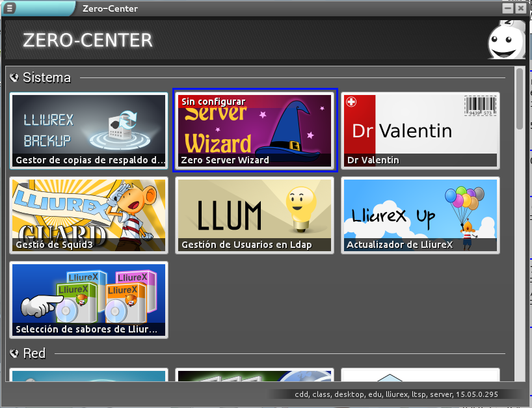532x408 pixels.
Task: Click the vertical scrollbar handle
Action: pyautogui.click(x=519, y=99)
